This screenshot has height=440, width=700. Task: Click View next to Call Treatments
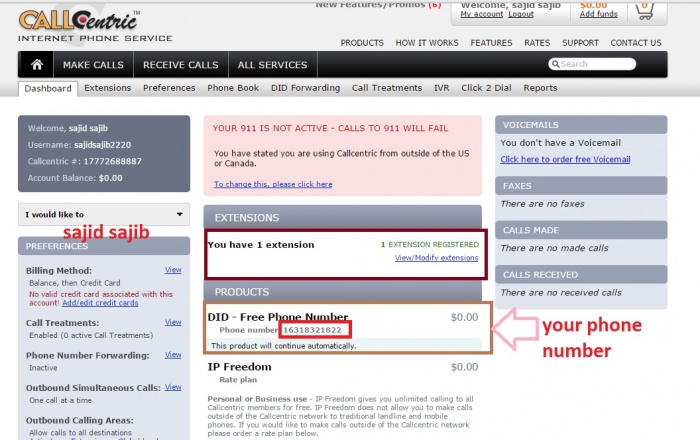(x=173, y=322)
